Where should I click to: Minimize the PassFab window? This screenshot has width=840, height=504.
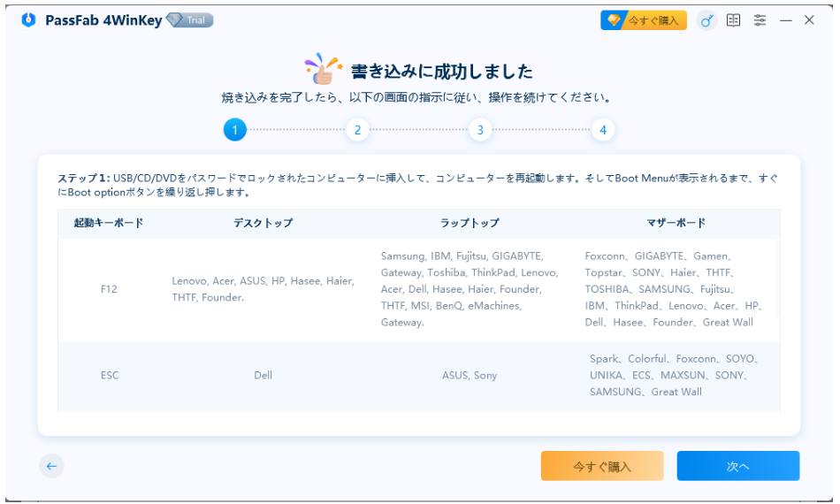786,20
